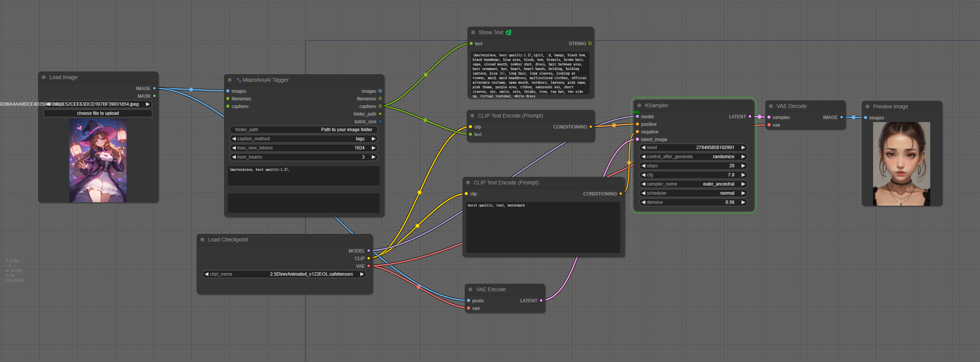980x362 pixels.
Task: Click the empty lower text box in MiaoshouAI Tagger
Action: click(x=303, y=203)
